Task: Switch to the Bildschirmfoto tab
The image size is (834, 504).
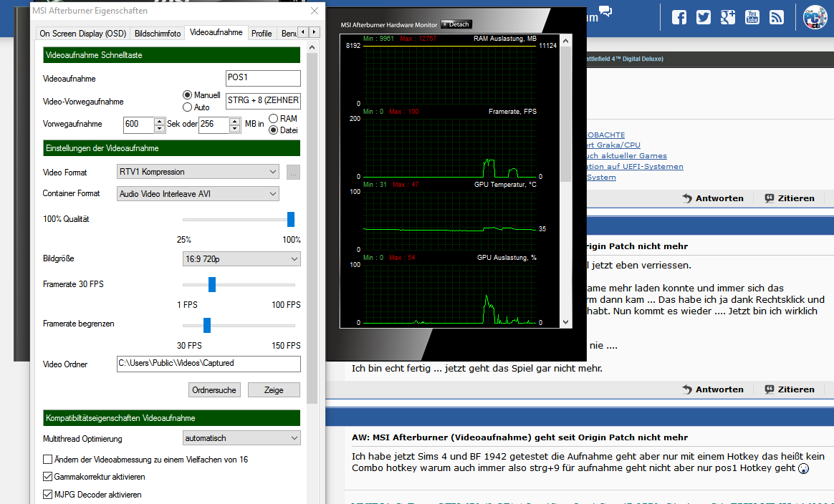Action: click(158, 34)
